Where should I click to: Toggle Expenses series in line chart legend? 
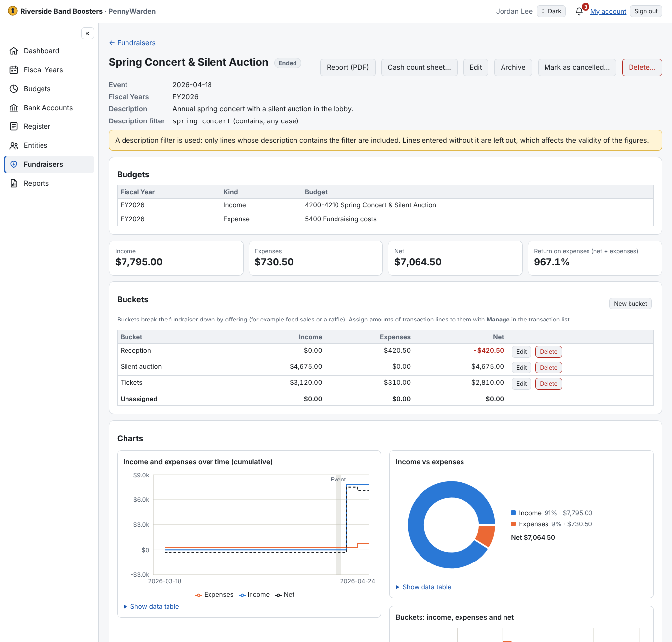coord(214,595)
